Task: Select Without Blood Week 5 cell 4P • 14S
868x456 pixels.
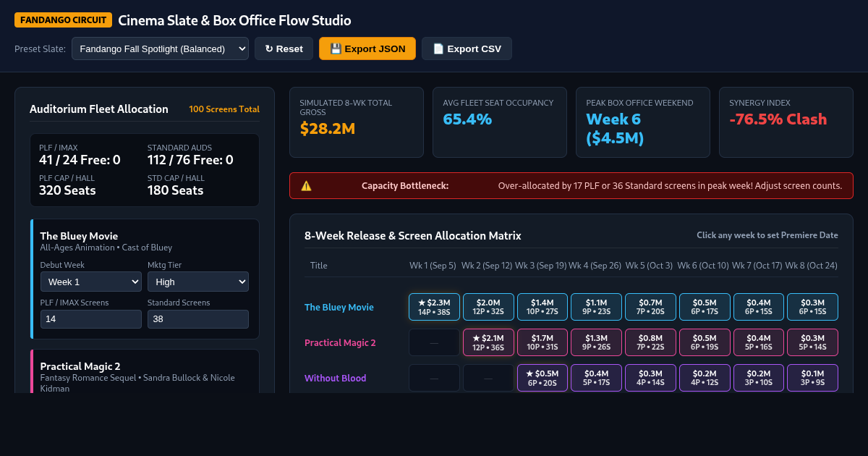Action: click(650, 378)
